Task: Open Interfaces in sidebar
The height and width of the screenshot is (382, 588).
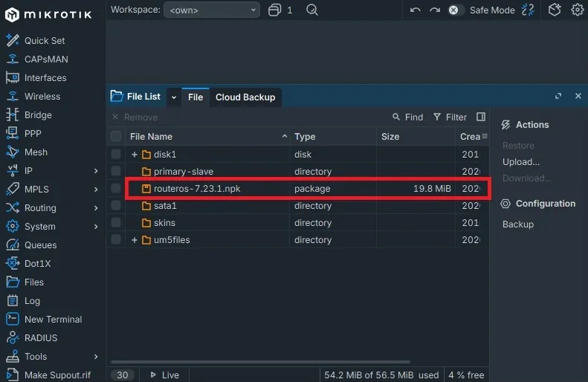Action: pos(36,77)
